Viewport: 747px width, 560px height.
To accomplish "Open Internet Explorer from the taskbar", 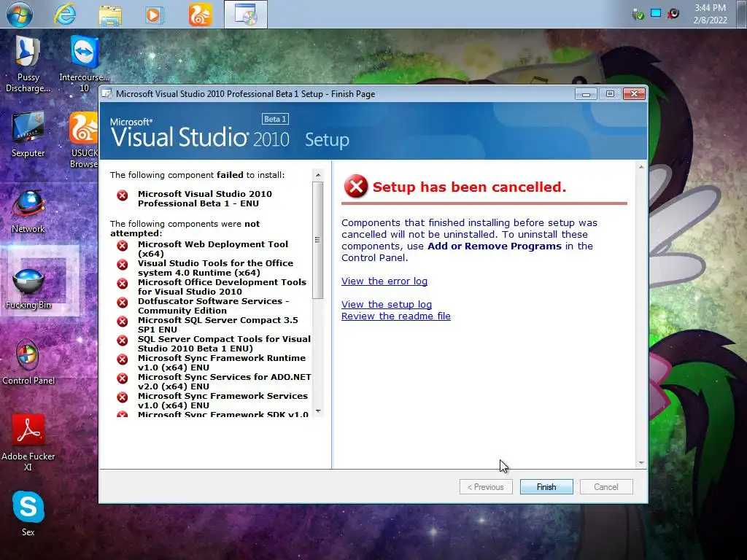I will point(64,15).
